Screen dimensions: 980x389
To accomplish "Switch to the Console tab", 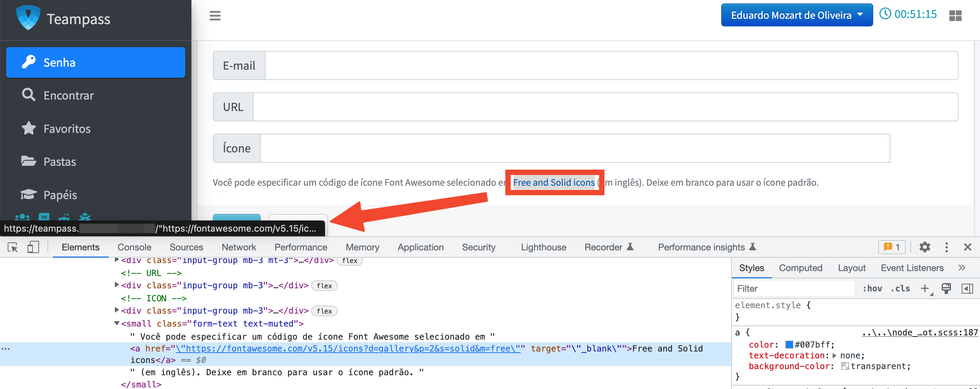I will [134, 247].
